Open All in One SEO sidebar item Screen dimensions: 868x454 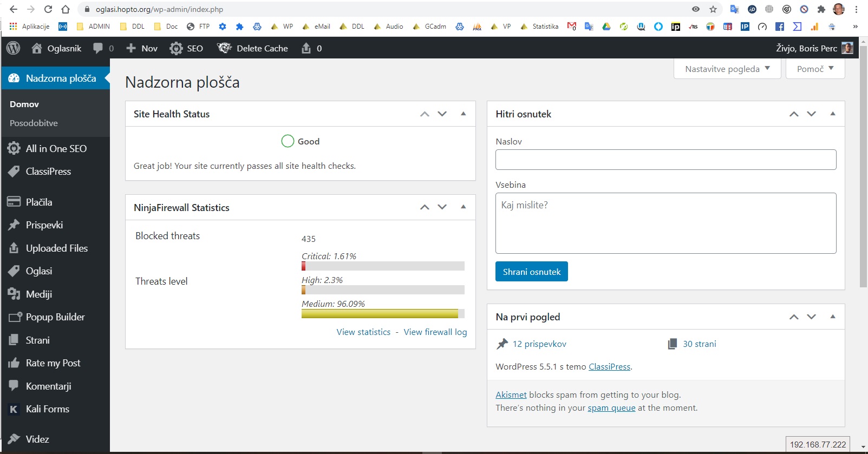click(x=55, y=148)
